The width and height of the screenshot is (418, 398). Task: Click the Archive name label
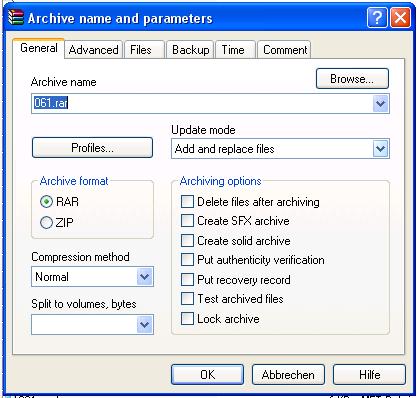(63, 82)
